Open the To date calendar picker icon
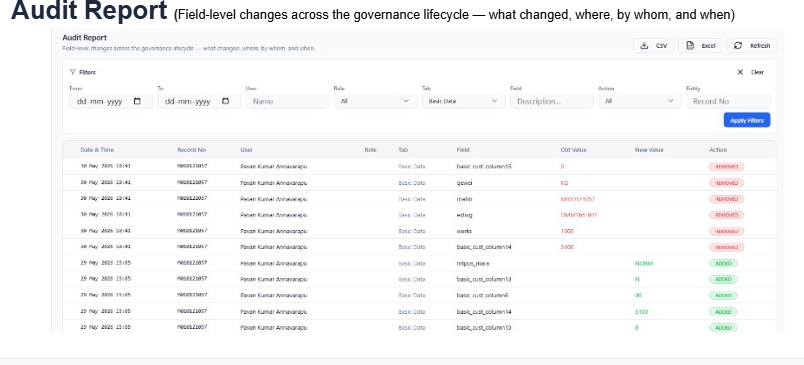Image resolution: width=804 pixels, height=365 pixels. point(225,102)
